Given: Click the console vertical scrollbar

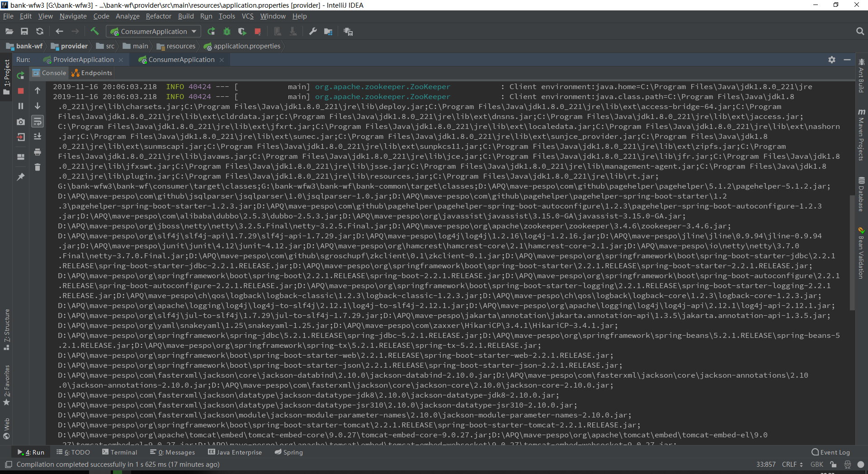Looking at the screenshot, I should tap(852, 252).
